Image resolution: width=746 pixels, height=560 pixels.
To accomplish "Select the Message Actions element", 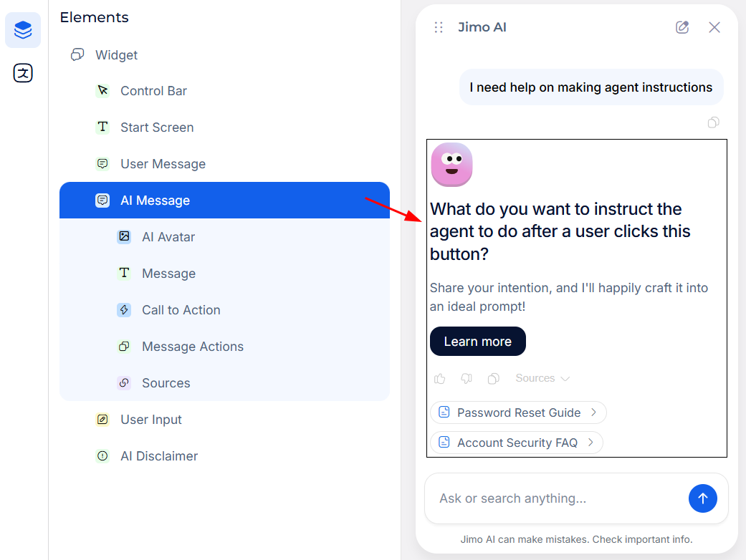I will click(x=192, y=347).
